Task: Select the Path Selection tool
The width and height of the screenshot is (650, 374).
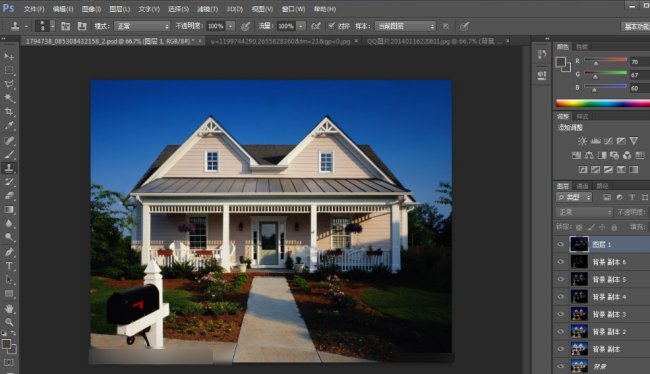Action: click(9, 280)
